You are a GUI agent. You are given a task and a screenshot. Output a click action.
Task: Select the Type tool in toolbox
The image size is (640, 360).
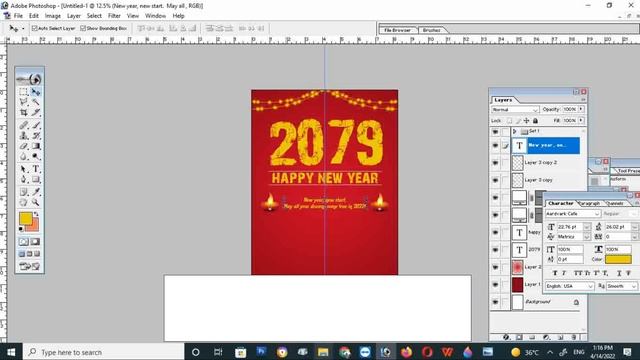click(36, 169)
